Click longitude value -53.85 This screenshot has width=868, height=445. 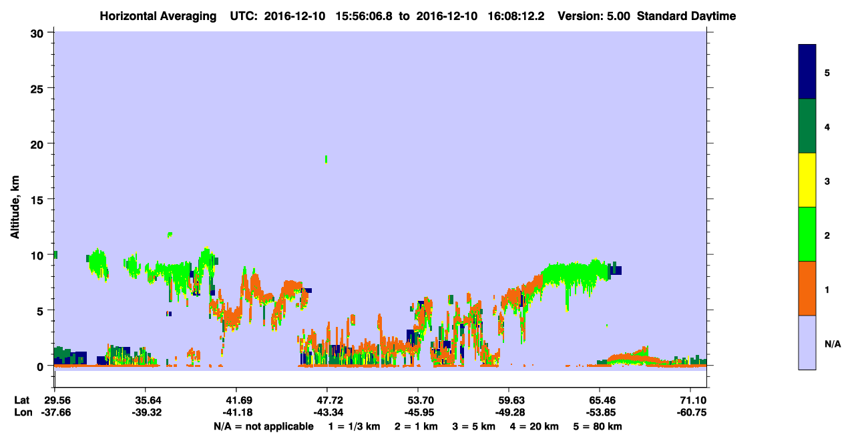coord(600,412)
